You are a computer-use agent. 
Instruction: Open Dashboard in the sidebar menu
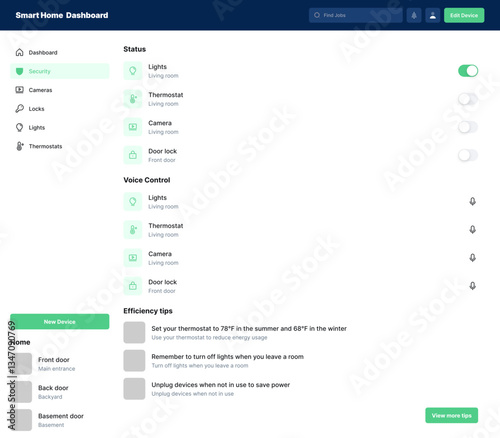[x=60, y=52]
